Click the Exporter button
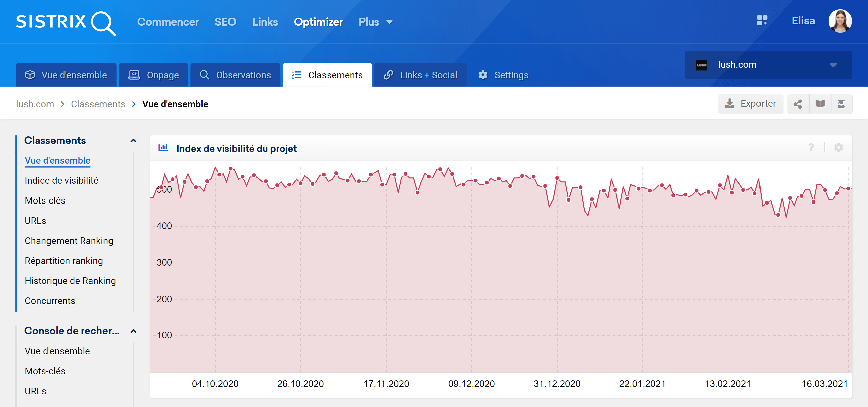 pos(750,104)
